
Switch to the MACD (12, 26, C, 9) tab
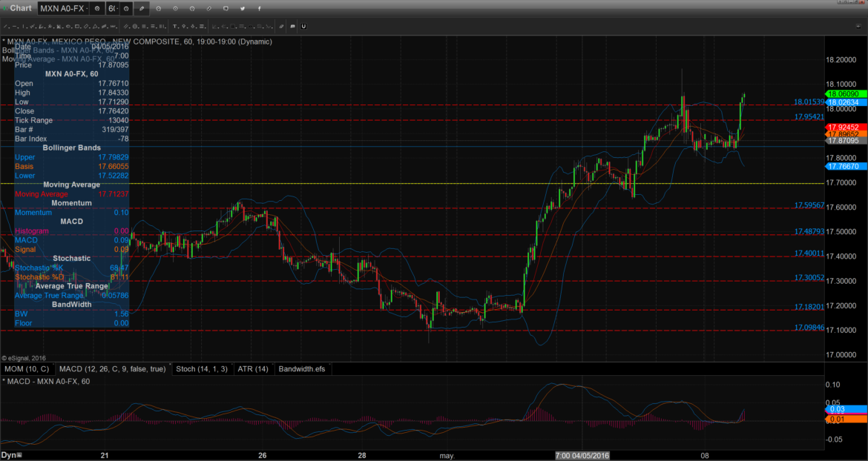point(112,368)
